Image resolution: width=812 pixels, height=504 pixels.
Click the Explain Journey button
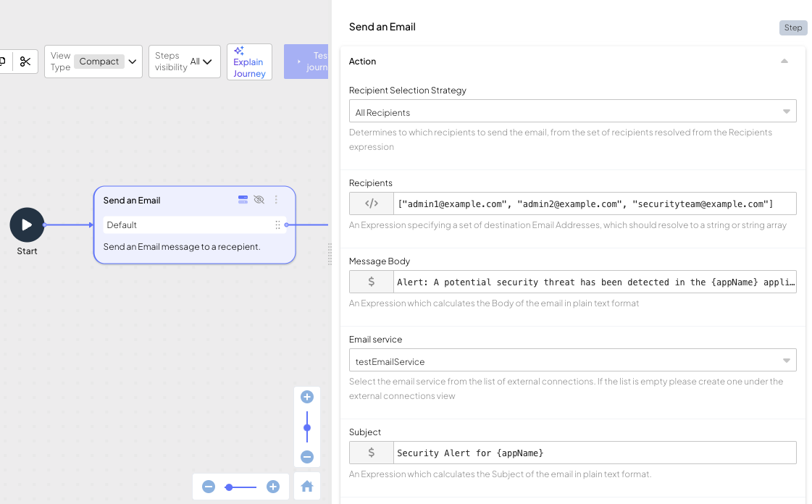pyautogui.click(x=249, y=62)
